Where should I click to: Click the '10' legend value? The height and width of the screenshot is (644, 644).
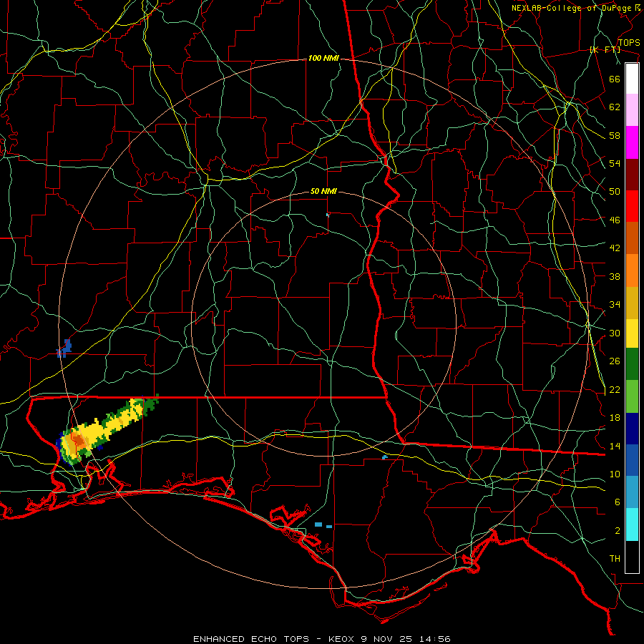[615, 474]
